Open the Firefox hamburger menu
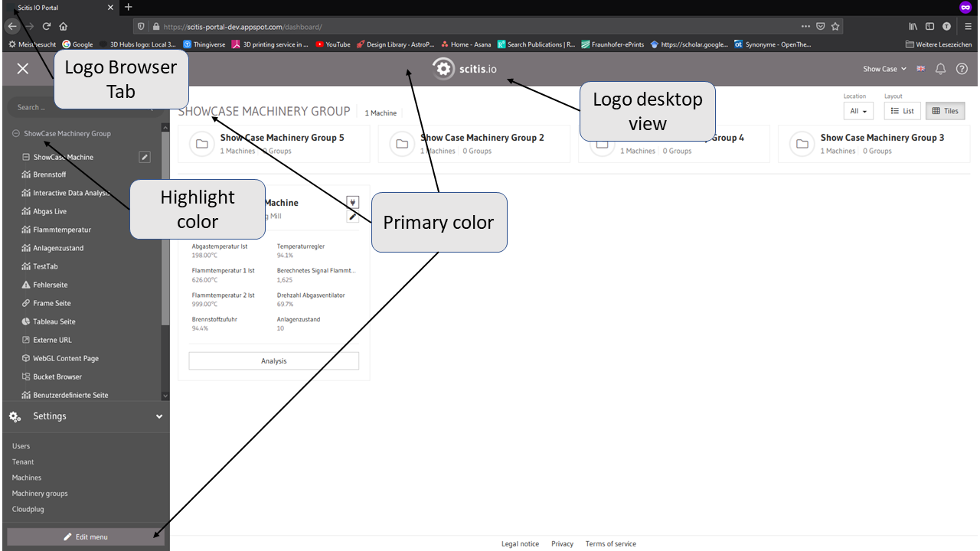This screenshot has width=980, height=551. (969, 26)
